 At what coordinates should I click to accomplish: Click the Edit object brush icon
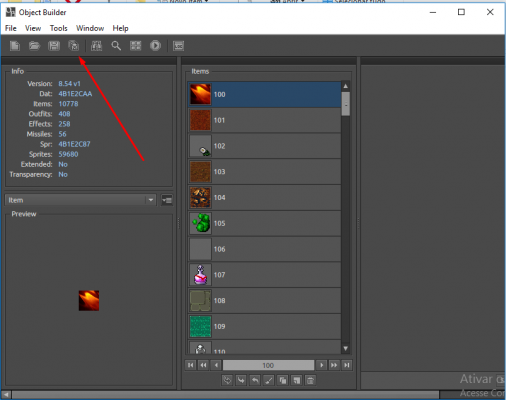pyautogui.click(x=269, y=380)
